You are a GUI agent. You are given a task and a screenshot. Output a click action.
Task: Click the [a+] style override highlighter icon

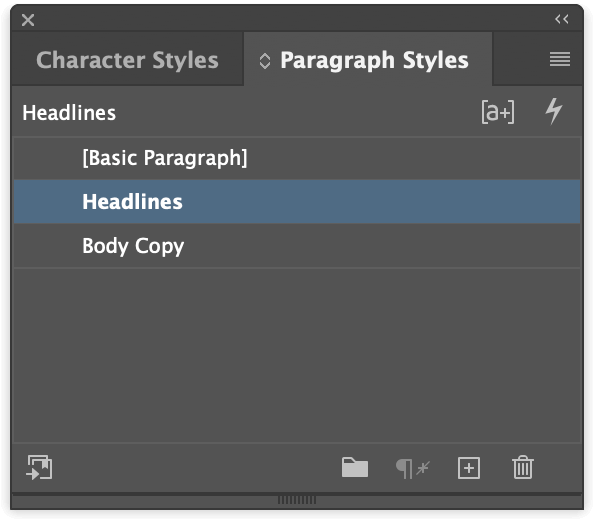[498, 112]
